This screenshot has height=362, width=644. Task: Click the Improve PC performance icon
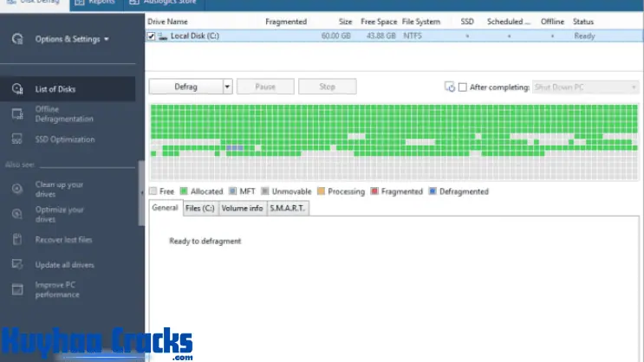tap(16, 289)
